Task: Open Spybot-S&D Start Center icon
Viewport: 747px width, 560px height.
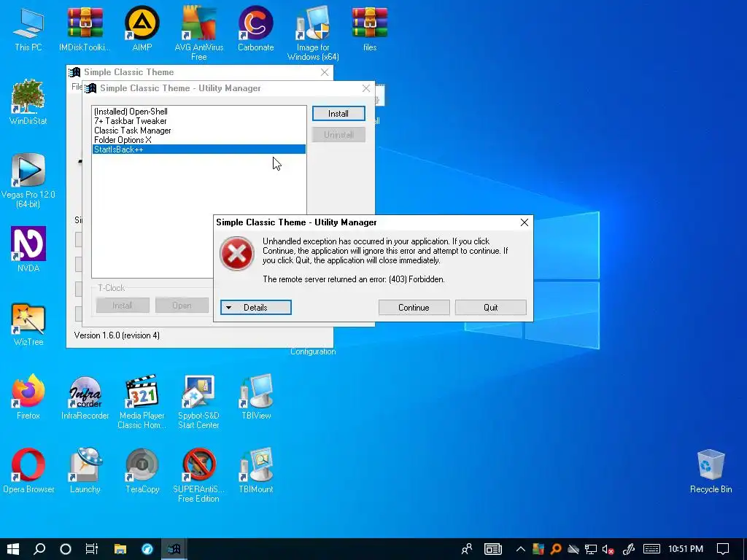Action: [198, 401]
